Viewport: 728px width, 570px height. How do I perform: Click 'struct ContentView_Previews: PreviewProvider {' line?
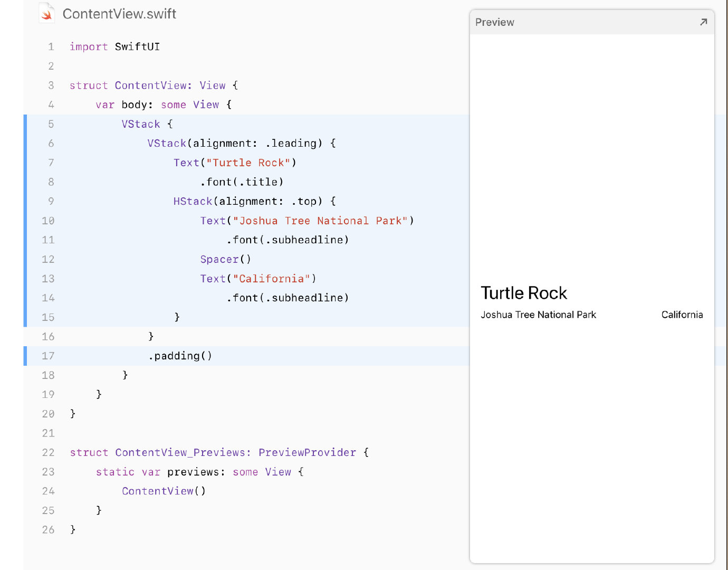coord(219,453)
